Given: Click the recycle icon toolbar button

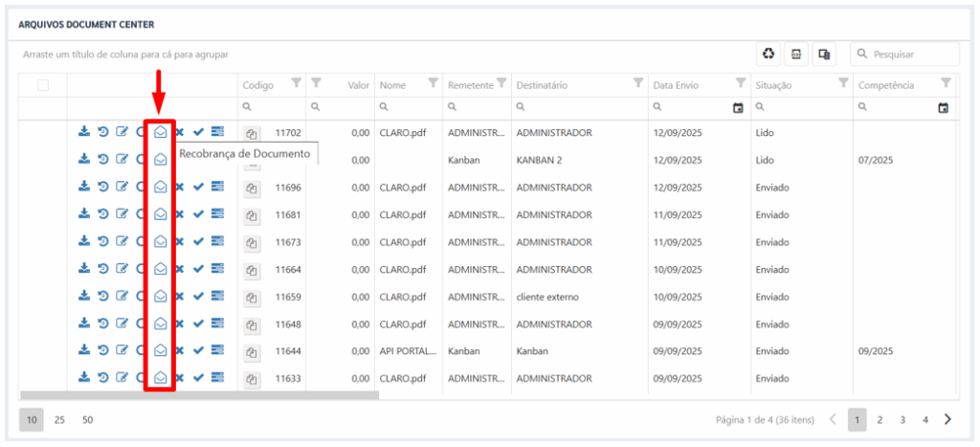Looking at the screenshot, I should click(x=768, y=55).
